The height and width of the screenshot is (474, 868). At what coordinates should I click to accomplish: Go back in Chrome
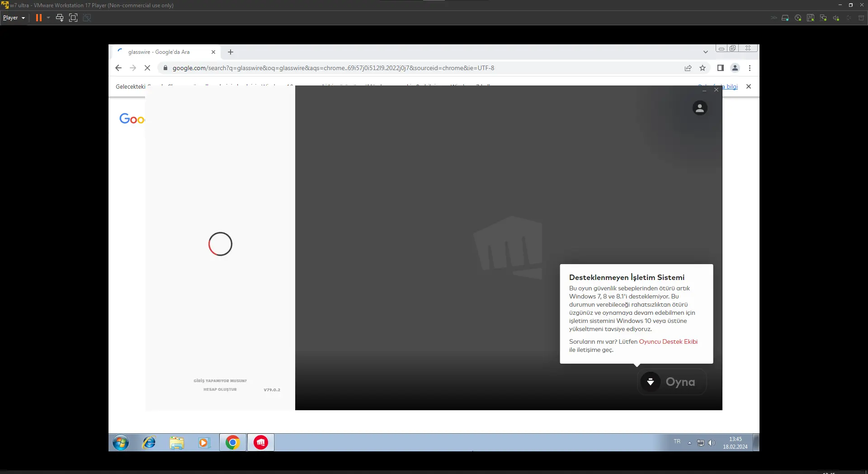coord(118,68)
